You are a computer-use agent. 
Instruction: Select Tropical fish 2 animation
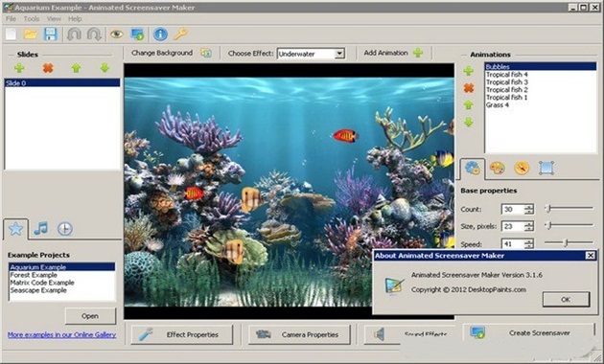[540, 90]
